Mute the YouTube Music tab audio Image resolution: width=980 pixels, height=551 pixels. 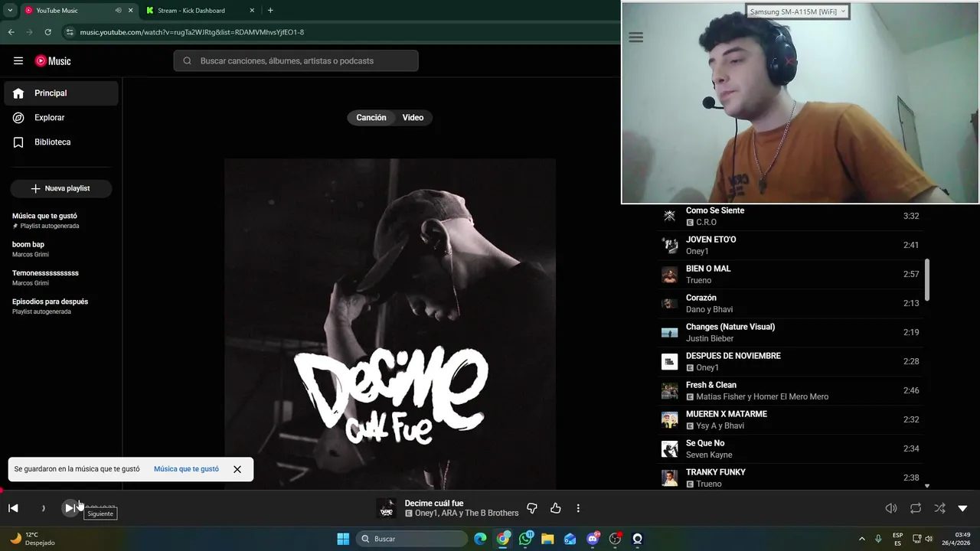[118, 11]
